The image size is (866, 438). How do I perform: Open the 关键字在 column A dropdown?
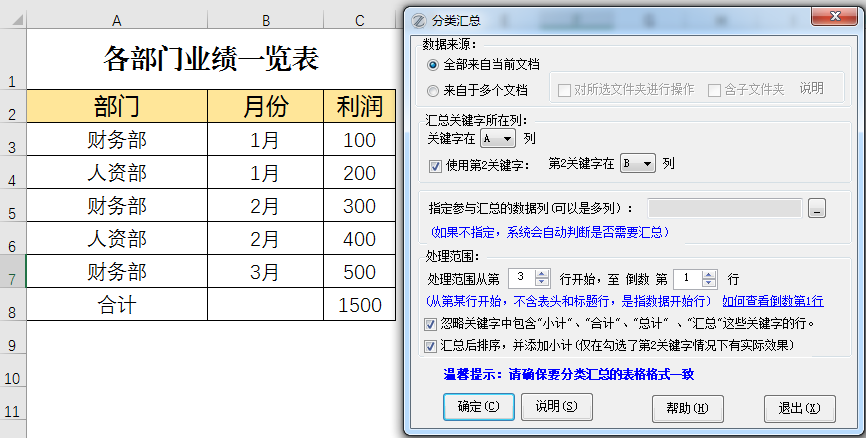(498, 139)
